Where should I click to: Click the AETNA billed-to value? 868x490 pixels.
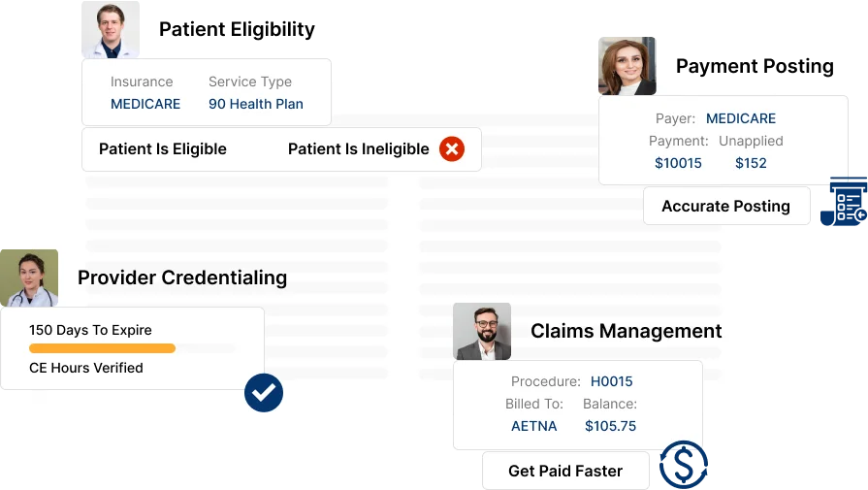(x=534, y=426)
